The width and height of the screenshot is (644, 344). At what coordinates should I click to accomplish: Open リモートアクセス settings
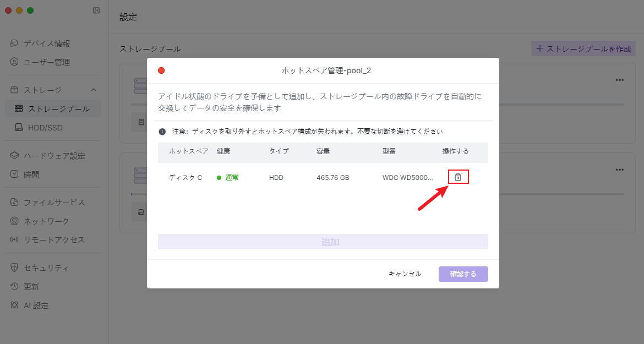click(x=54, y=240)
